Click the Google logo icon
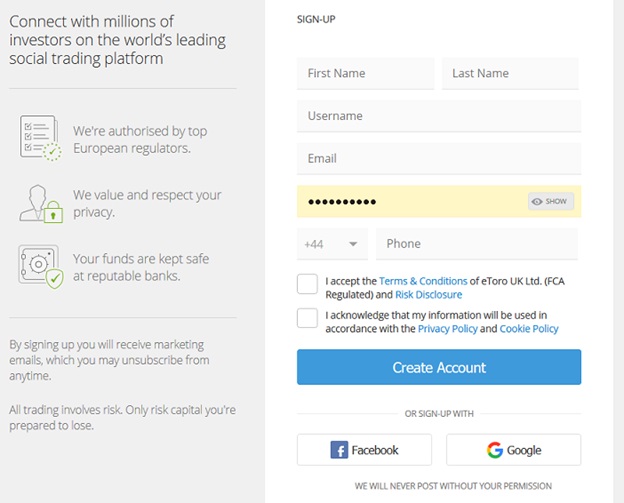 tap(494, 450)
